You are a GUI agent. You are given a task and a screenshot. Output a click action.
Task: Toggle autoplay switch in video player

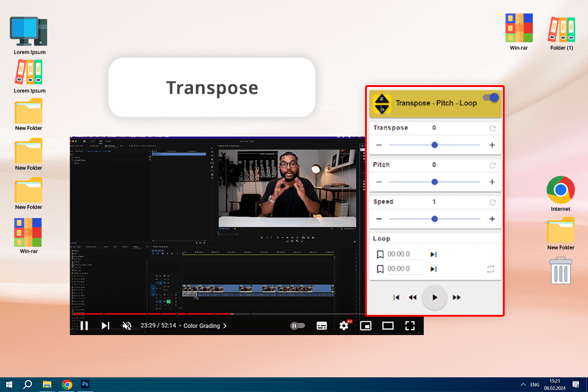[x=298, y=326]
